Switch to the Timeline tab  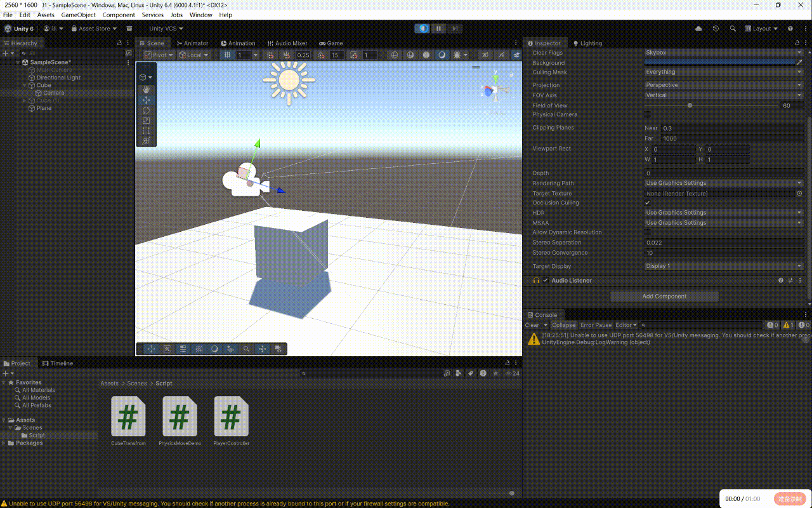(x=58, y=363)
